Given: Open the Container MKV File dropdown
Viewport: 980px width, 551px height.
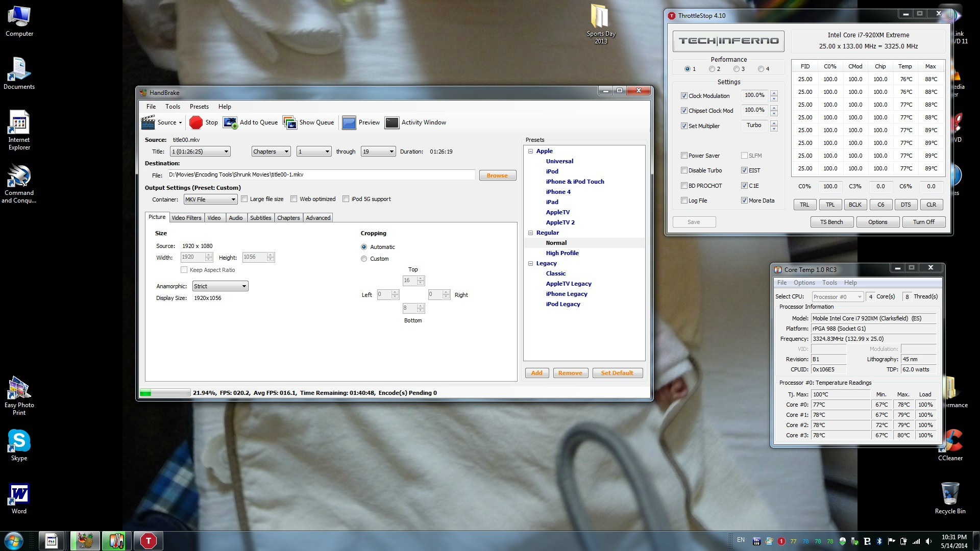Looking at the screenshot, I should pyautogui.click(x=210, y=199).
